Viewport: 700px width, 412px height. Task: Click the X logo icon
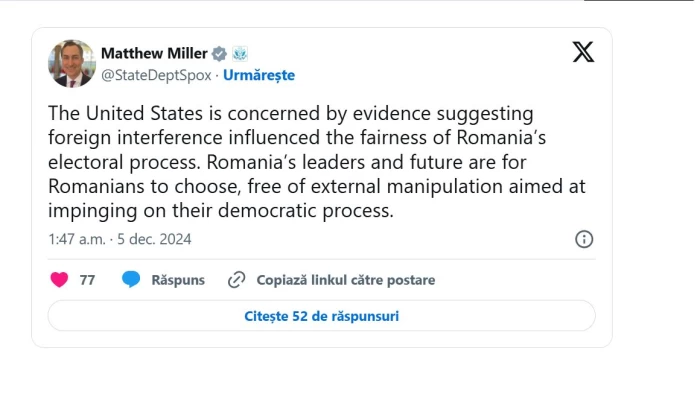(x=583, y=53)
